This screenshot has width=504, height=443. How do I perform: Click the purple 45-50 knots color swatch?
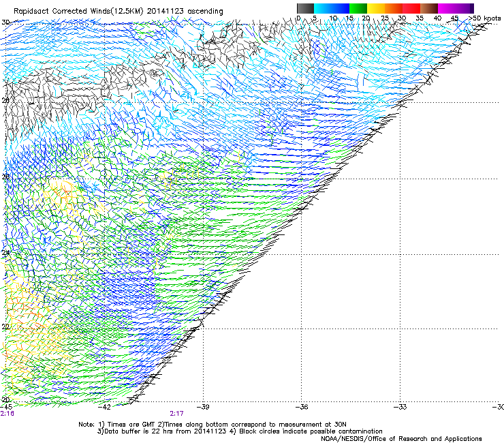(x=464, y=8)
